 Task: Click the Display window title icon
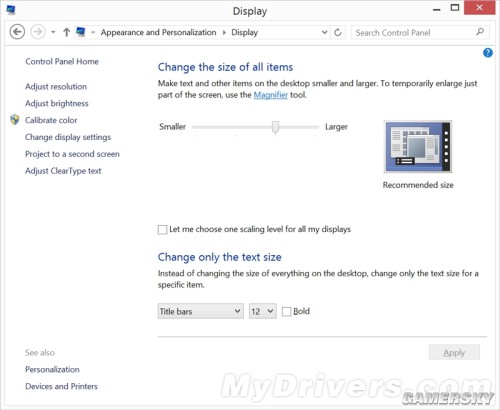click(11, 10)
